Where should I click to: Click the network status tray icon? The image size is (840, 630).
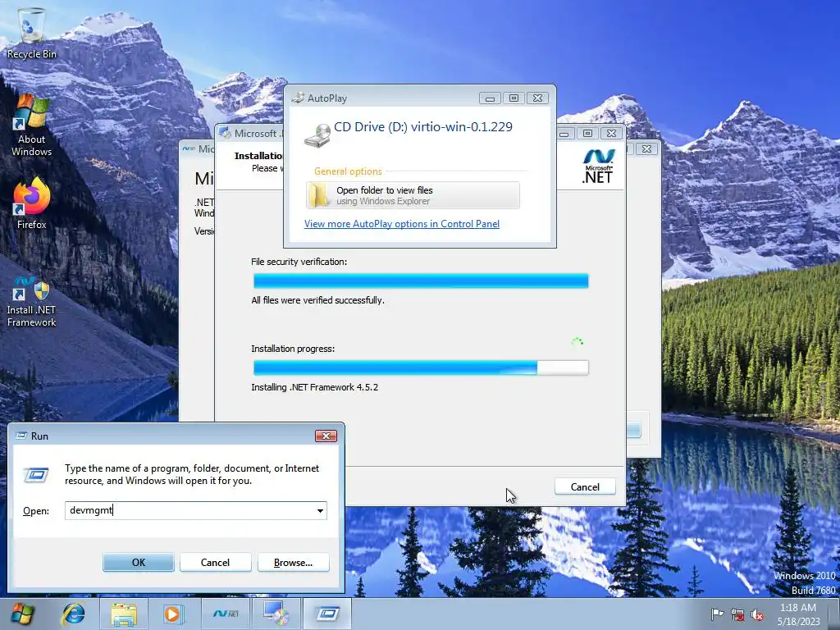737,614
